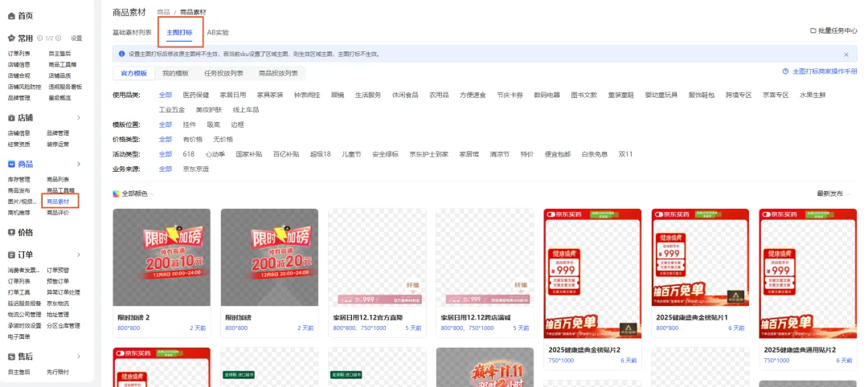Click the 订单 section icon
Screen dimensions: 868x387
coord(11,255)
